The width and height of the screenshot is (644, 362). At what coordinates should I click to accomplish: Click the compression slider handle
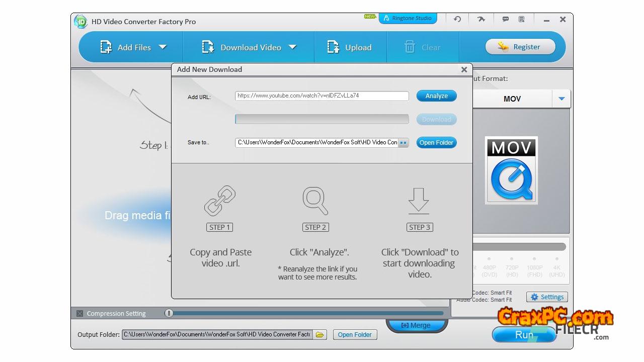point(169,313)
